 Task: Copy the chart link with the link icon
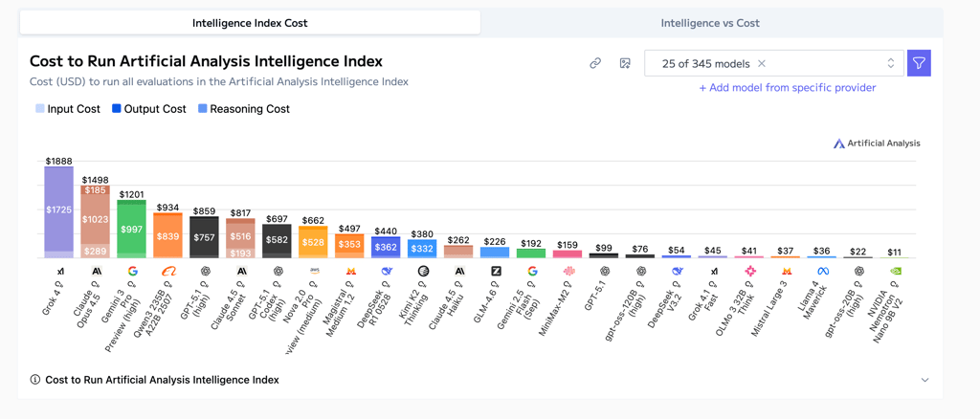pyautogui.click(x=595, y=63)
